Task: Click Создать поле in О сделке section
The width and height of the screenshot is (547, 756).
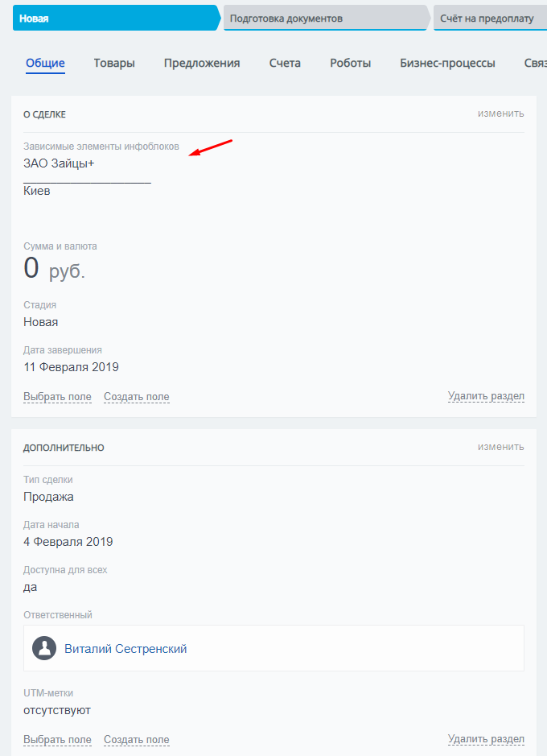Action: pyautogui.click(x=137, y=397)
